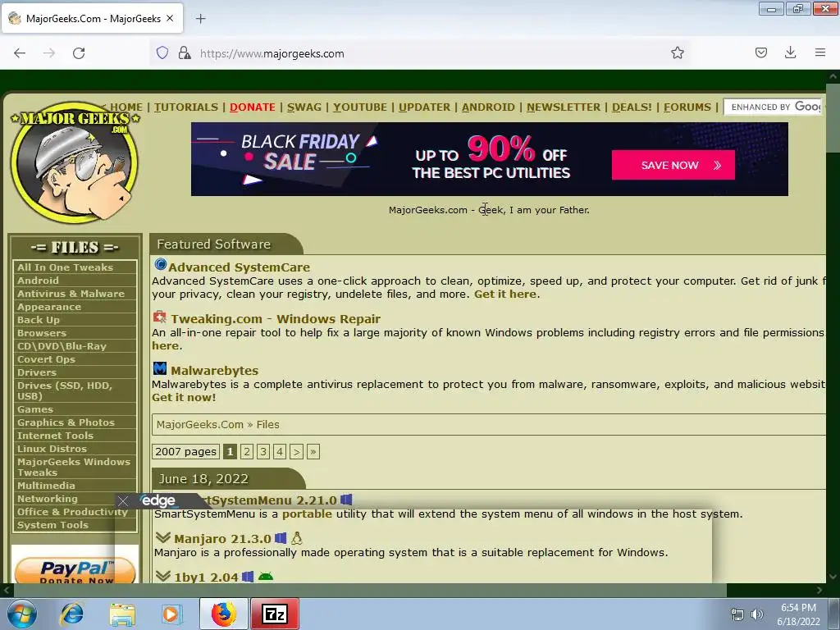Expand the Manjaro 21.3.0 entry chevron
This screenshot has width=840, height=630.
163,537
